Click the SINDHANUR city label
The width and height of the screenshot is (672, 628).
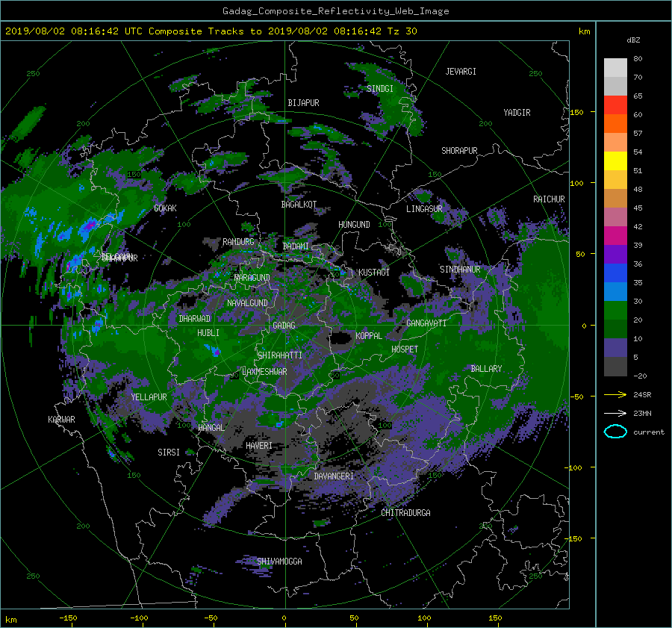(x=460, y=270)
